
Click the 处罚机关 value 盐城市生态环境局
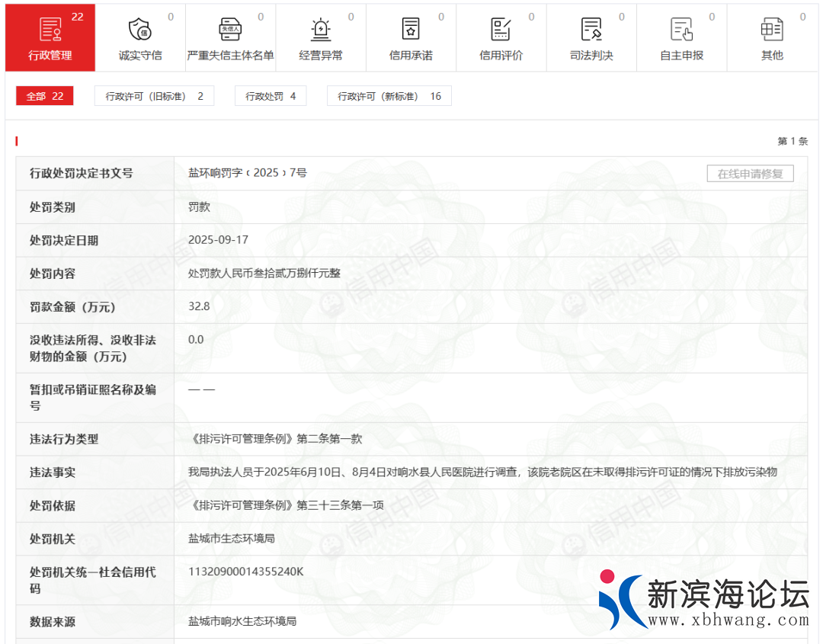[231, 538]
